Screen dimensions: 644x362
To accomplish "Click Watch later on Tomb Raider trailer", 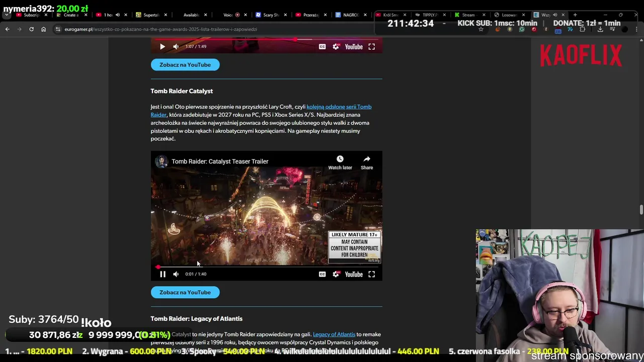I will pyautogui.click(x=340, y=162).
